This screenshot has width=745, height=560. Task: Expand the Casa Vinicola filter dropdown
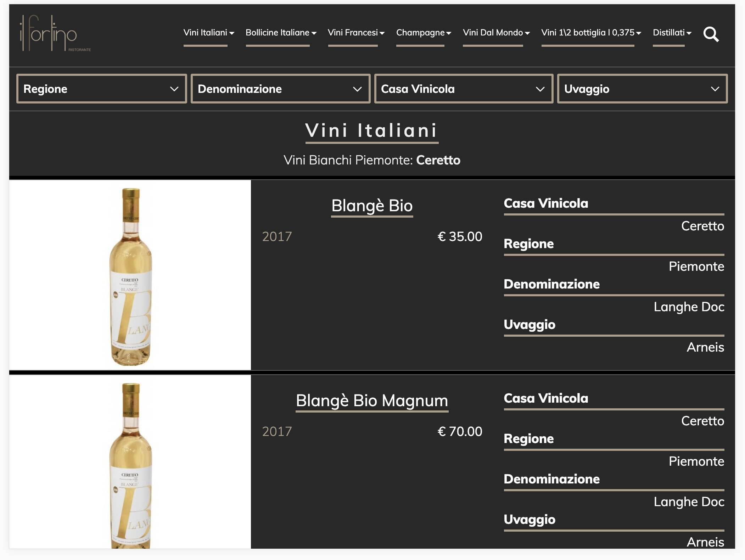[x=464, y=89]
